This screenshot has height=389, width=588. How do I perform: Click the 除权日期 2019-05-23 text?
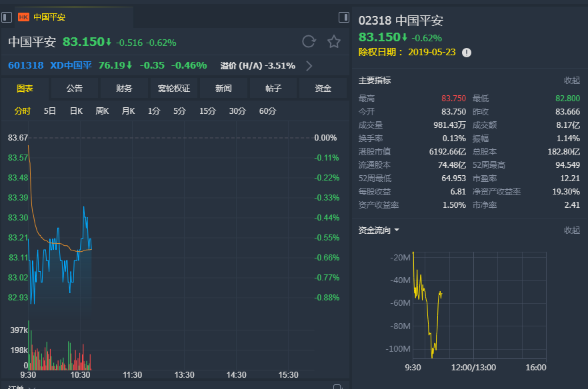[407, 52]
